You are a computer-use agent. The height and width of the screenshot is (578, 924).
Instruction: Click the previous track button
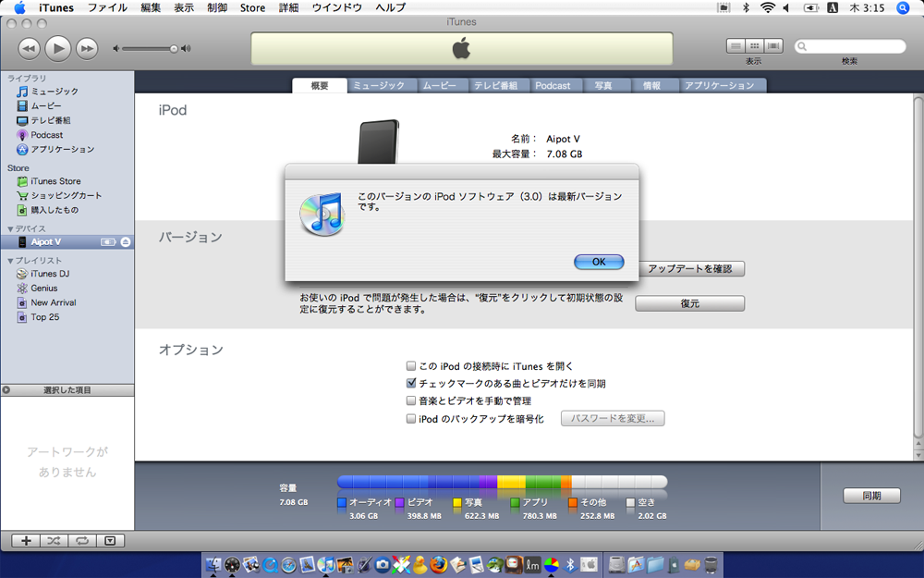pyautogui.click(x=29, y=48)
